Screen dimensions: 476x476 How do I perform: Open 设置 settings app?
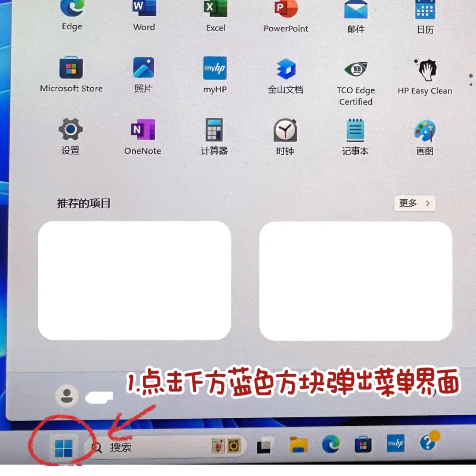pyautogui.click(x=71, y=137)
